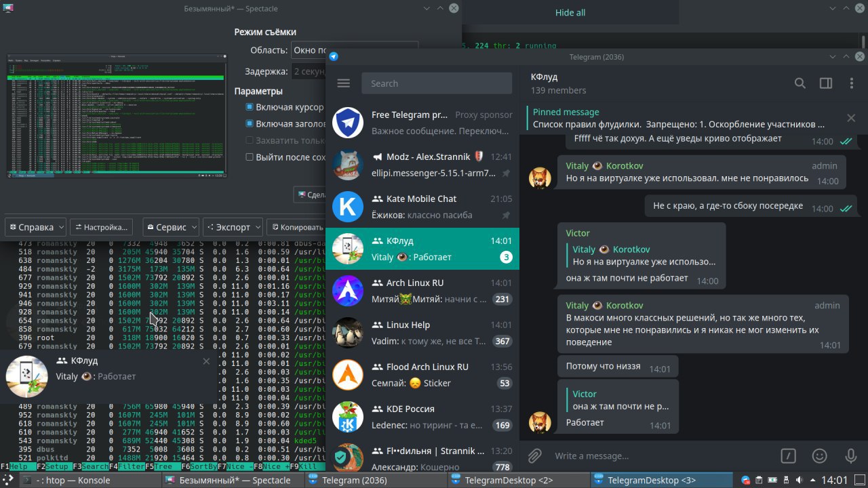Click the Spectacle screenshot preview thumbnail
This screenshot has width=868, height=488.
click(x=117, y=116)
